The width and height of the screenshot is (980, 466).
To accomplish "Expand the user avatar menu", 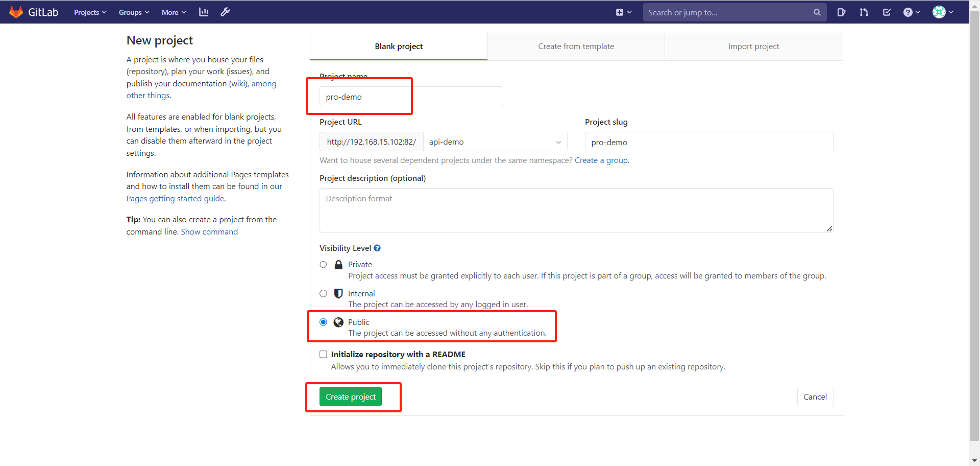I will pyautogui.click(x=943, y=12).
